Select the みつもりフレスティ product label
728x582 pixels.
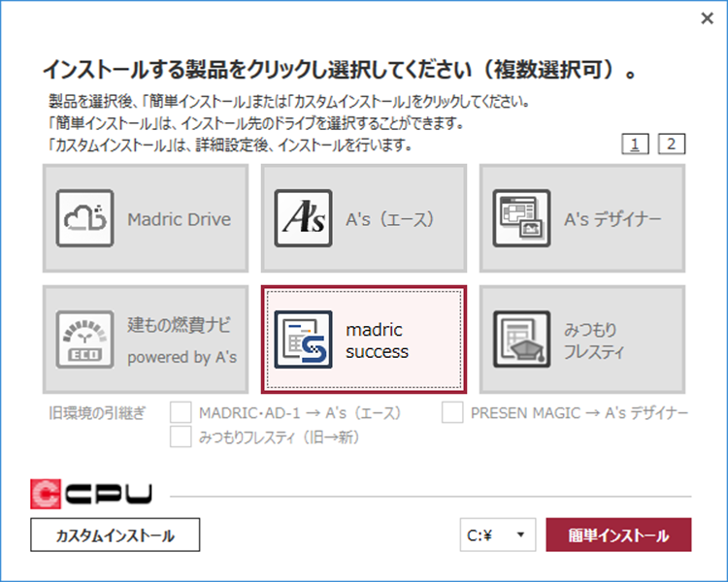pos(594,340)
